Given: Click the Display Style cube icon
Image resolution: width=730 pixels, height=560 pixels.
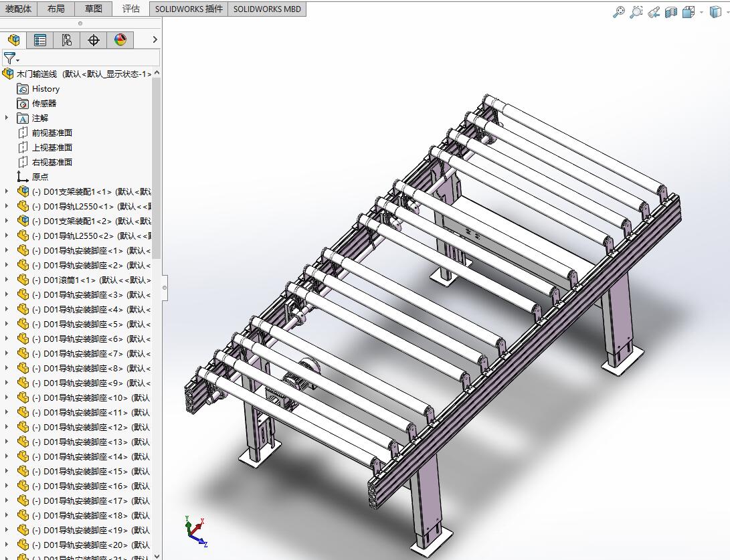Looking at the screenshot, I should click(715, 12).
